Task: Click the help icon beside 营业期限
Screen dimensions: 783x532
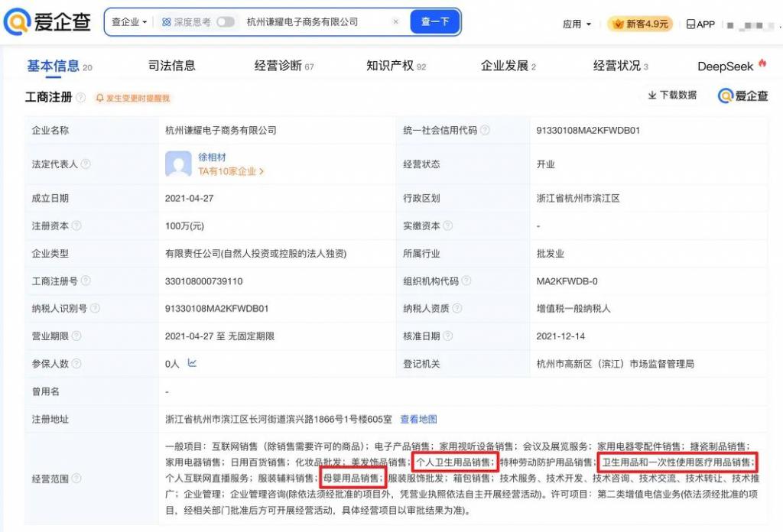Action: click(76, 336)
